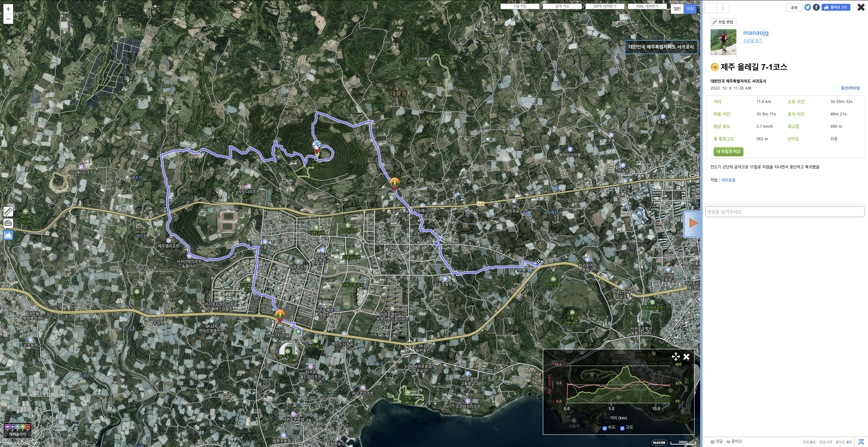The width and height of the screenshot is (868, 447).
Task: Share trip on Facebook icon
Action: point(816,7)
